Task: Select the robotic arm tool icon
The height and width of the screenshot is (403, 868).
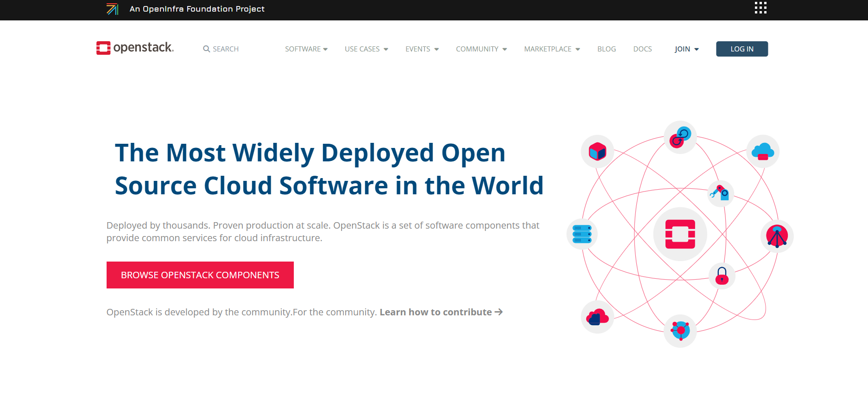Action: click(x=721, y=193)
